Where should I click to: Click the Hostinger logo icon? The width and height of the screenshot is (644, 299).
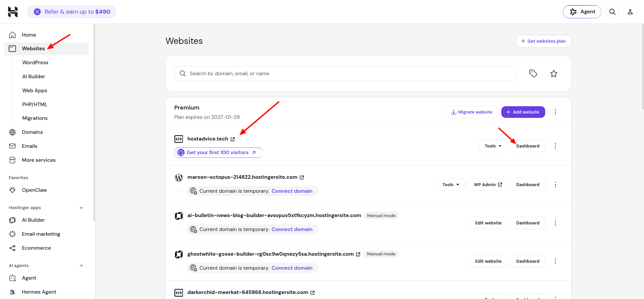point(13,12)
